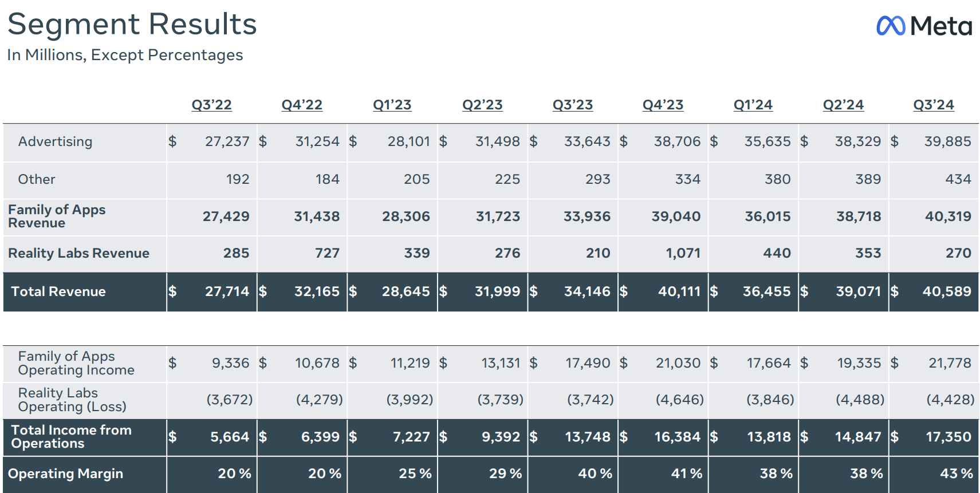The height and width of the screenshot is (493, 980).
Task: Select the Advertising row label
Action: pos(55,141)
